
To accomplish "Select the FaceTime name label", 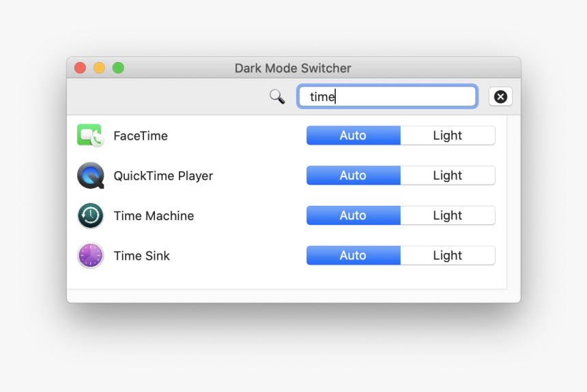I will [x=141, y=136].
